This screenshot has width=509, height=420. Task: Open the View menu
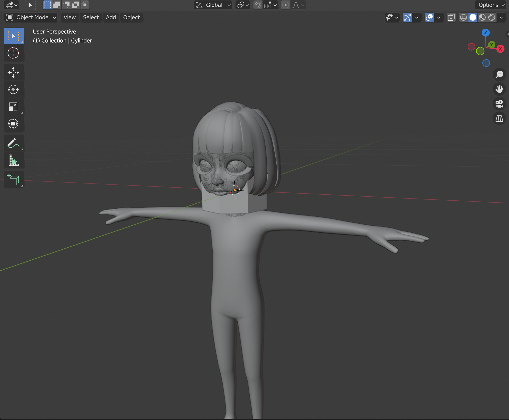[70, 17]
